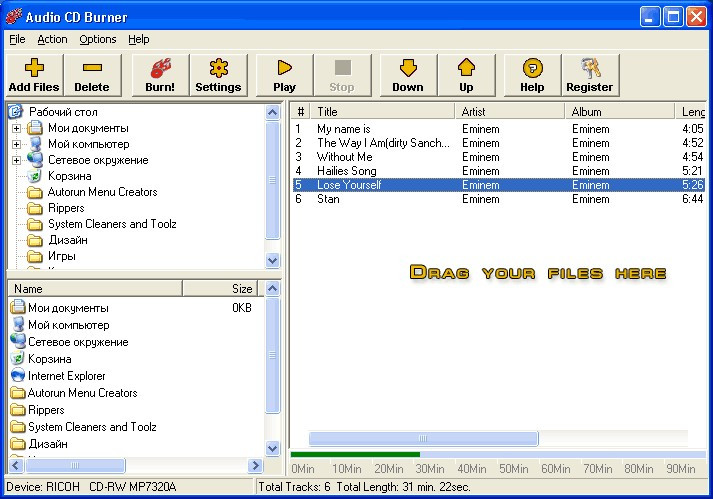Sort files by the Name column header
Screen dimensions: 713x499
[95, 289]
